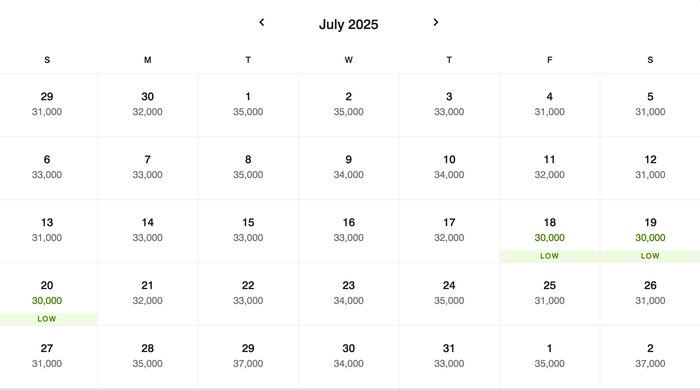This screenshot has width=700, height=390.
Task: Pick July 16 priced 33,000
Action: point(349,231)
